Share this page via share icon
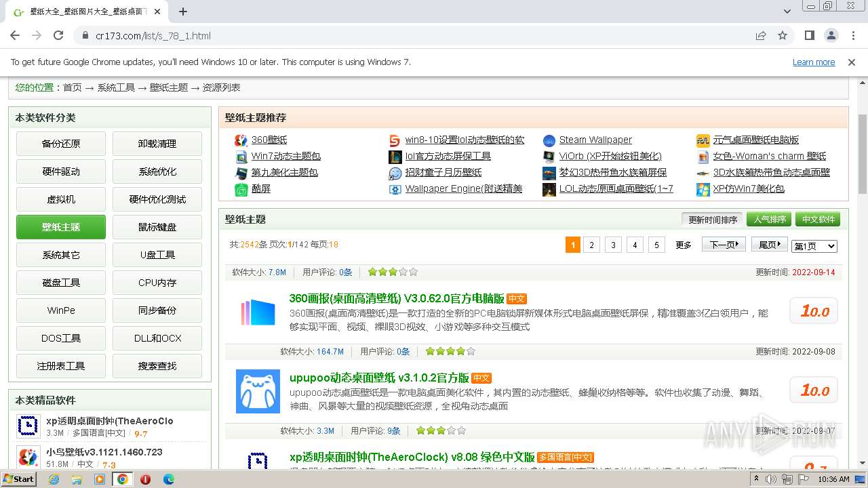 pyautogui.click(x=761, y=35)
